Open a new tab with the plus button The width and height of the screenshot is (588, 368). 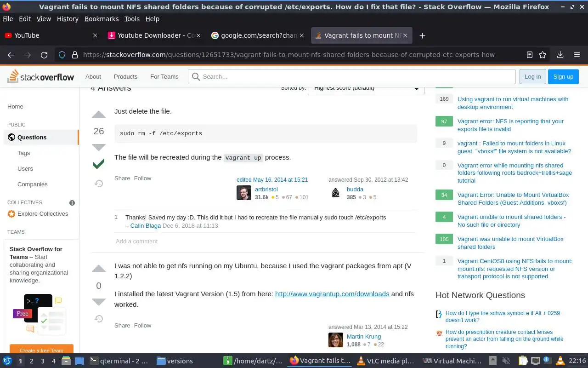(x=422, y=35)
